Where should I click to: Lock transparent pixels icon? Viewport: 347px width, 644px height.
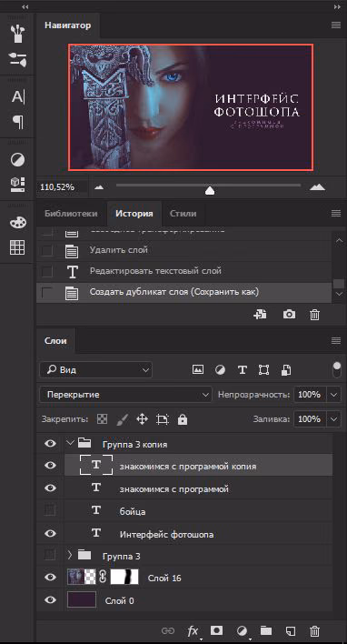(x=102, y=419)
